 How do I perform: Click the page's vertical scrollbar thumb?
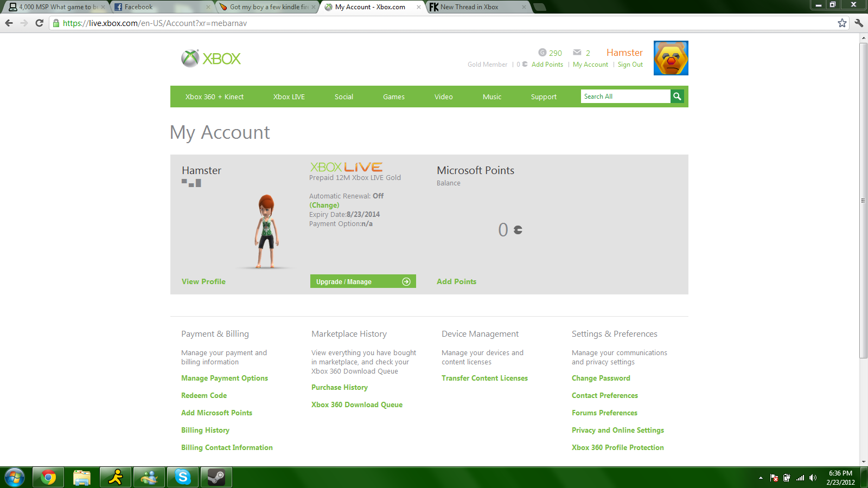coord(863,200)
